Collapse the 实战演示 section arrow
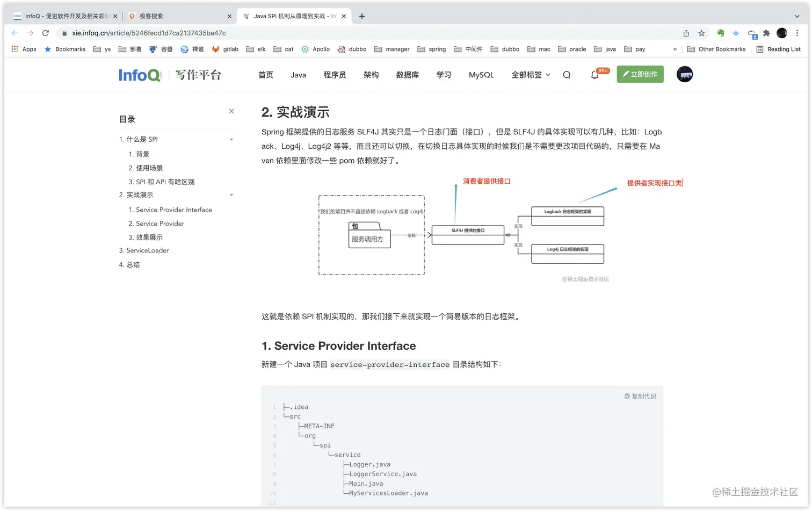 coord(231,195)
